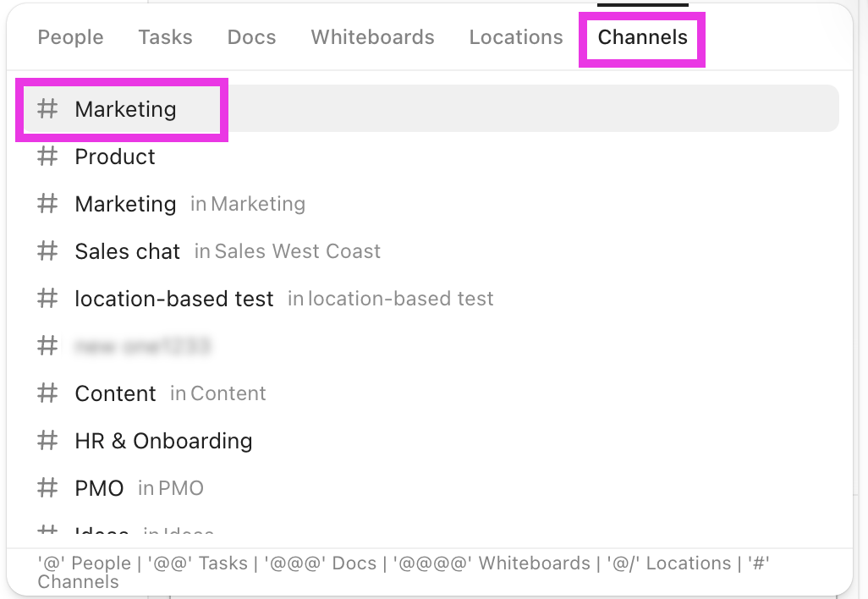Open the Docs tab
Image resolution: width=868 pixels, height=599 pixels.
click(x=251, y=37)
